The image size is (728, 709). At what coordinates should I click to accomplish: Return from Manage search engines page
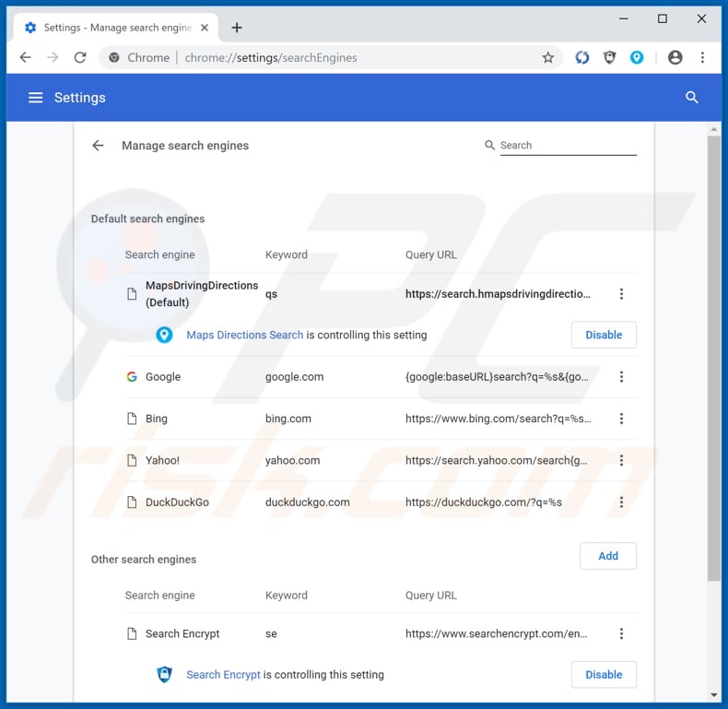pos(98,146)
